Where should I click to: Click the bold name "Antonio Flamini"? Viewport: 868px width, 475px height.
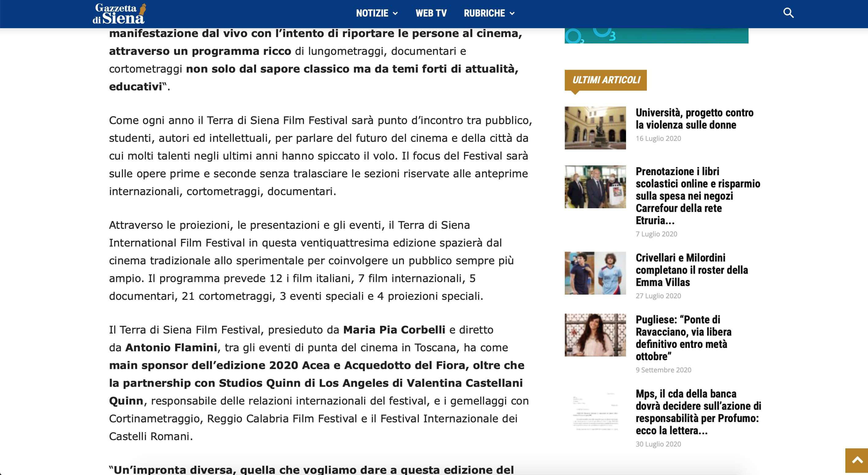point(171,347)
